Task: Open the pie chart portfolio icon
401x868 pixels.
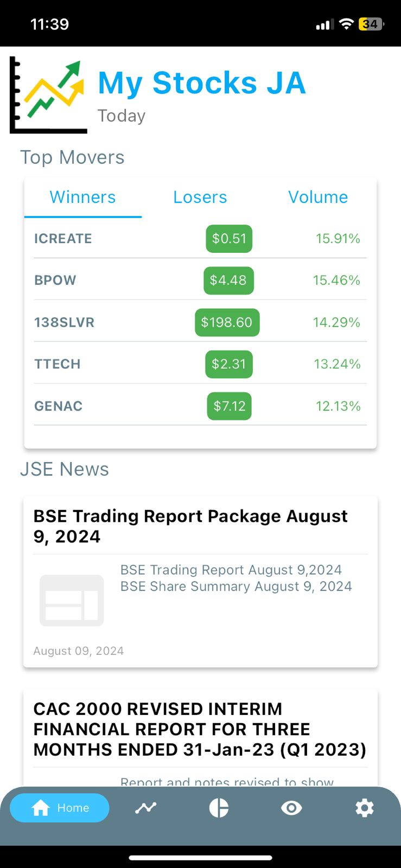Action: [x=219, y=808]
